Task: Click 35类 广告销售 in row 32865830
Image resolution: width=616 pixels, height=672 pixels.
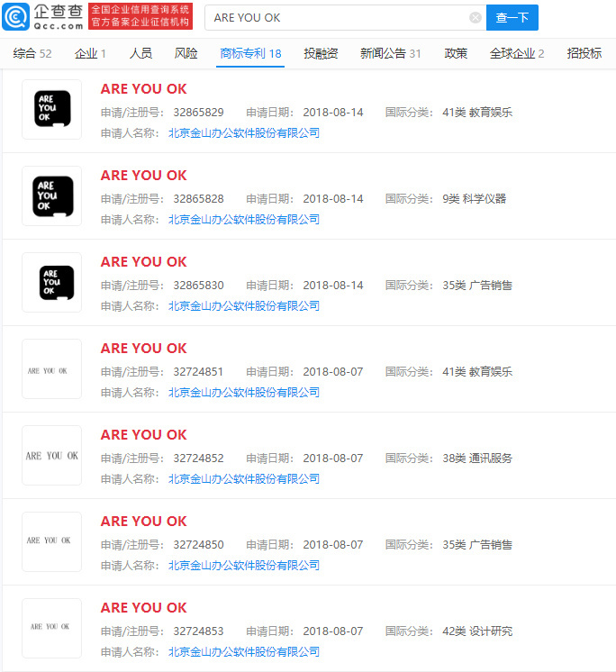Action: (477, 286)
